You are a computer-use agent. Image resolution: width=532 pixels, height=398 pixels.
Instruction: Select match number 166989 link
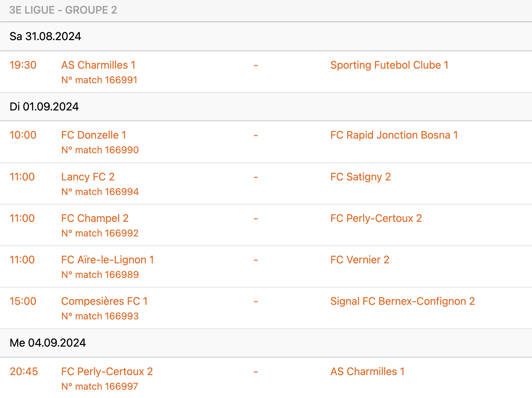tap(100, 275)
